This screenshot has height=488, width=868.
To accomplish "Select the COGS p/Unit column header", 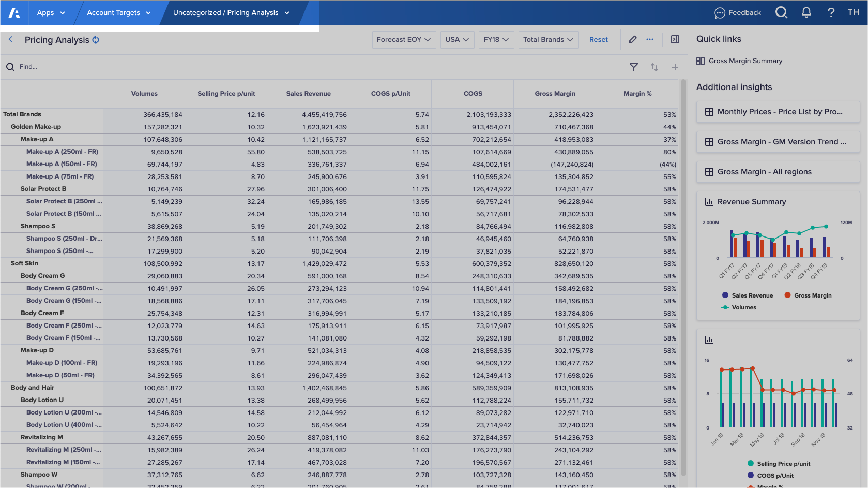I will (391, 94).
